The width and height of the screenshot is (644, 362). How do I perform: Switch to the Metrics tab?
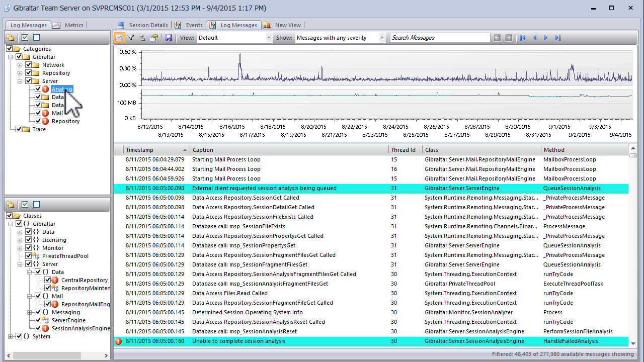(69, 25)
